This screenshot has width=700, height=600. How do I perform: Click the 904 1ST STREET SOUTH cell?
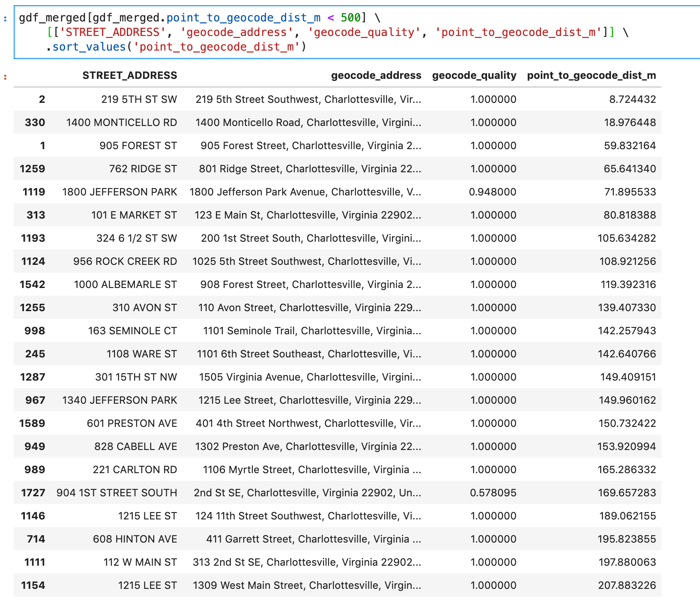pos(117,493)
